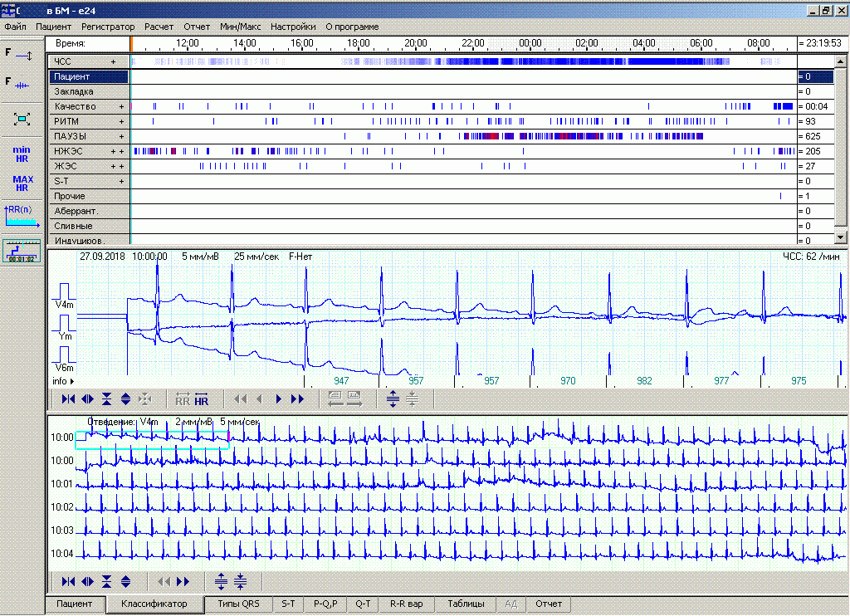This screenshot has width=850, height=616.
Task: Increase amplitude in ECG strip toolbar
Action: tap(126, 399)
